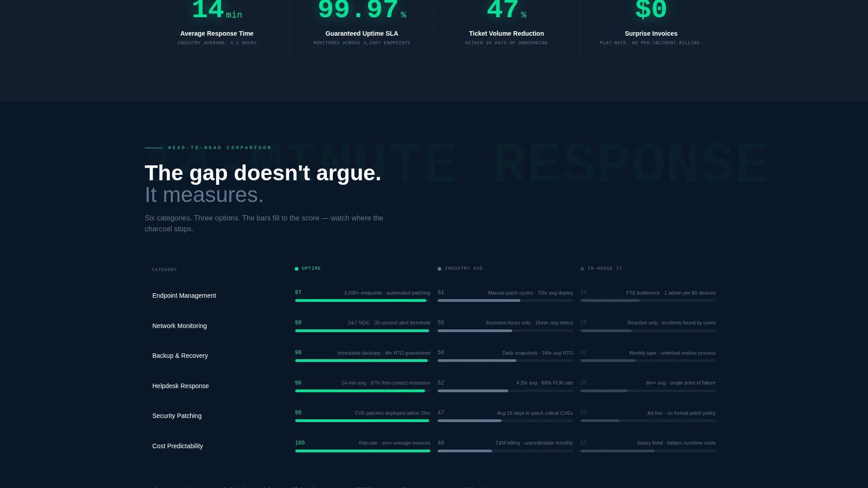Viewport: 868px width, 488px height.
Task: Click '3,200+ endpoints · automated patching' note
Action: point(387,293)
